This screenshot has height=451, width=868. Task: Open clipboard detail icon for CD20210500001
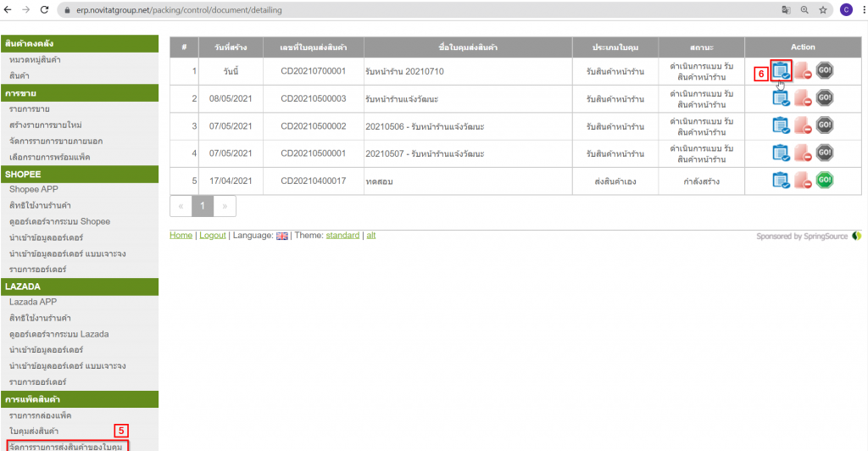[780, 153]
